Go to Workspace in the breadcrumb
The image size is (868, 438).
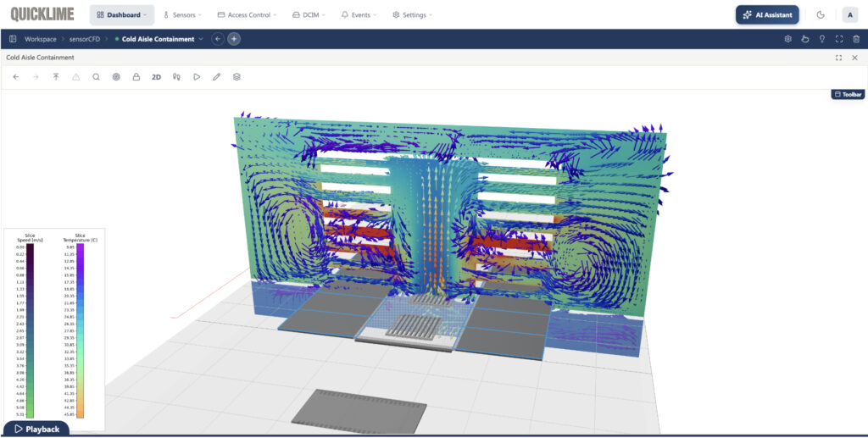[41, 39]
